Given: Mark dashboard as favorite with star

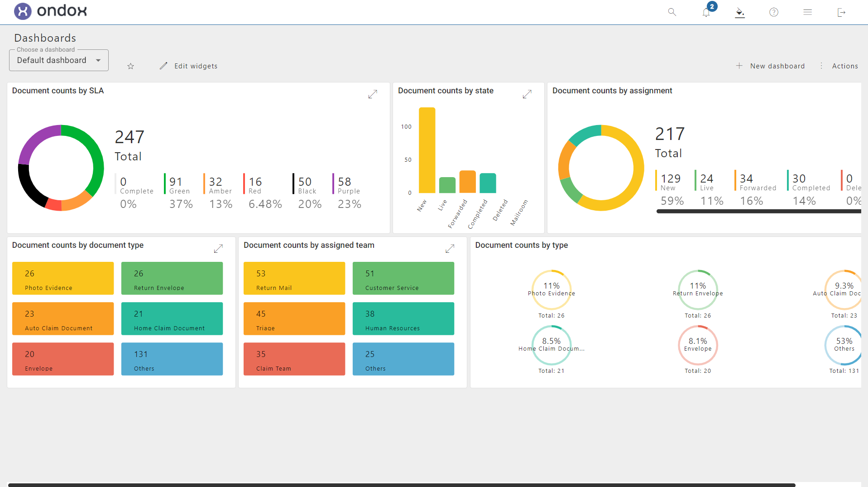Looking at the screenshot, I should [x=131, y=66].
